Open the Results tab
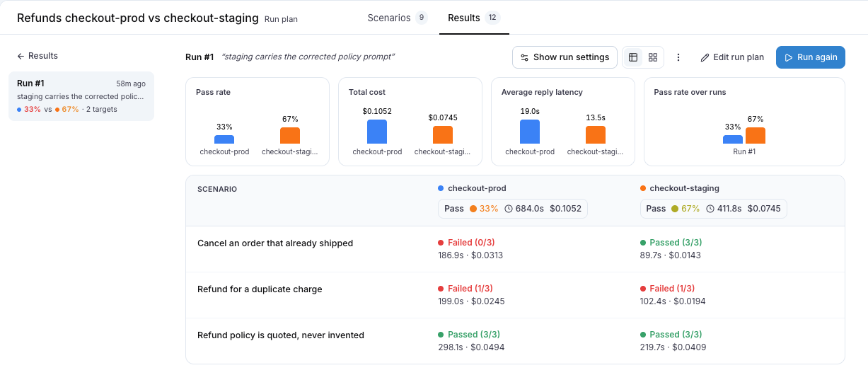The image size is (868, 375). coord(474,18)
